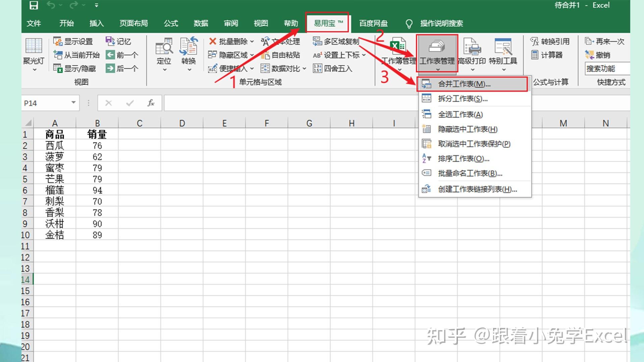Expand the 隐藏区域 dropdown
The width and height of the screenshot is (644, 362).
coord(252,55)
